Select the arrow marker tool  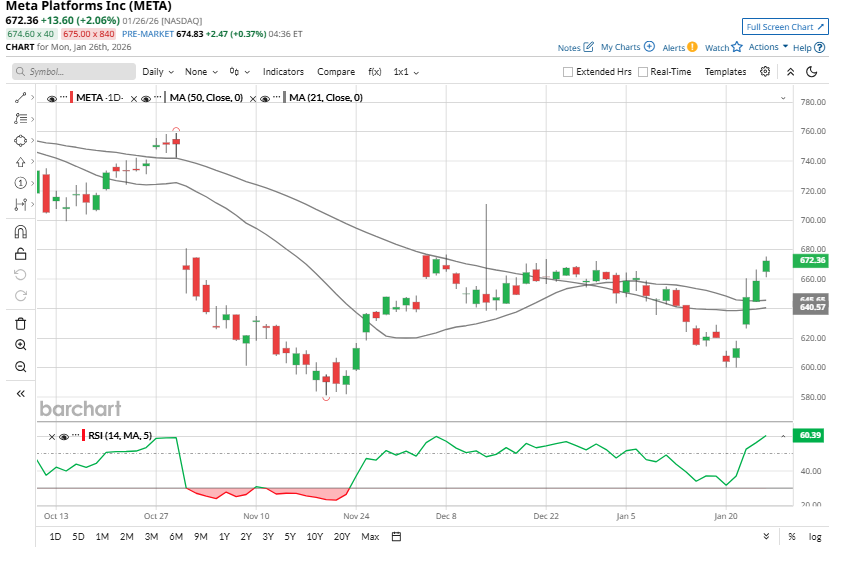point(21,162)
